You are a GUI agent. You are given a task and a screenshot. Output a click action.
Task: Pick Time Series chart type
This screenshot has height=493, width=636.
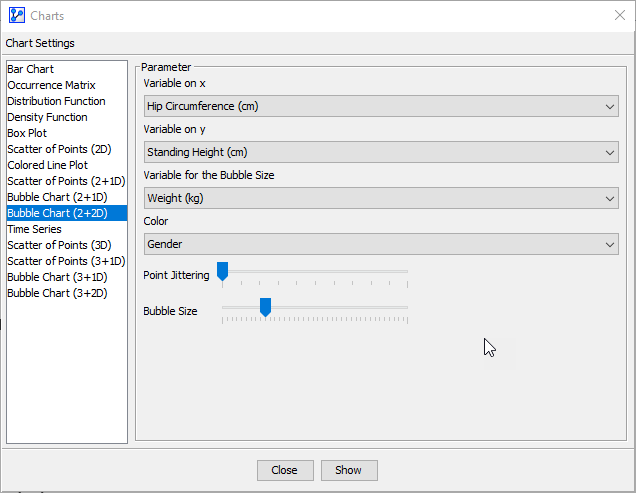(x=34, y=229)
